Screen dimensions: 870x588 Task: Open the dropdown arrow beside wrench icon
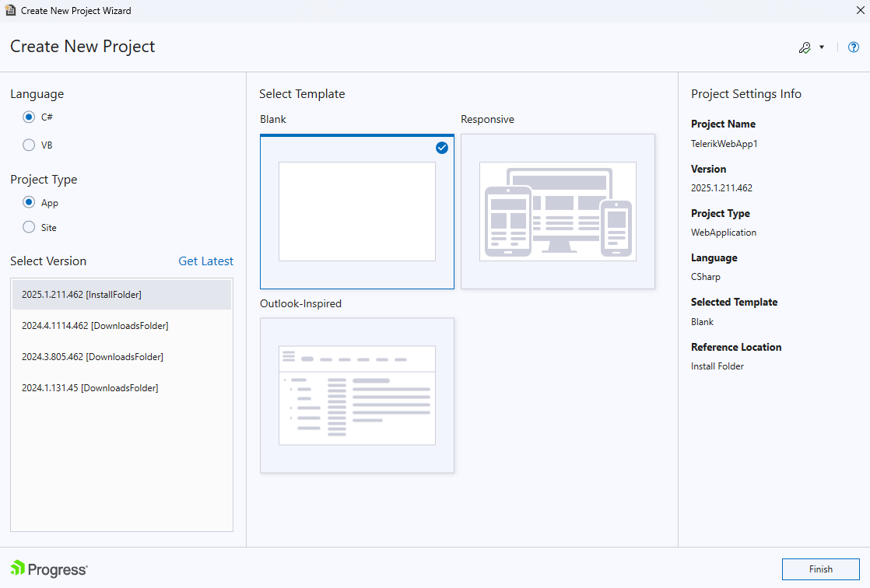(822, 47)
